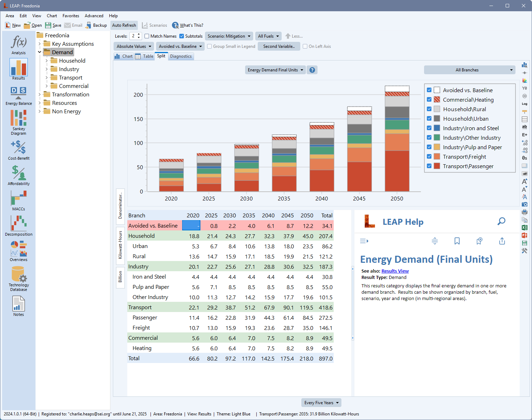Toggle Transport\Freight legend checkbox
This screenshot has width=532, height=420.
[429, 157]
